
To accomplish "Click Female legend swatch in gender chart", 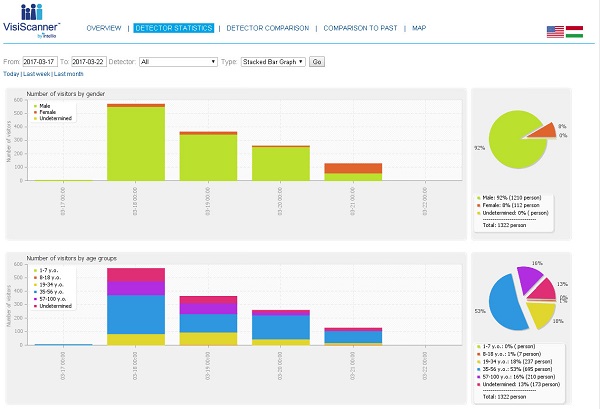I will 36,112.
